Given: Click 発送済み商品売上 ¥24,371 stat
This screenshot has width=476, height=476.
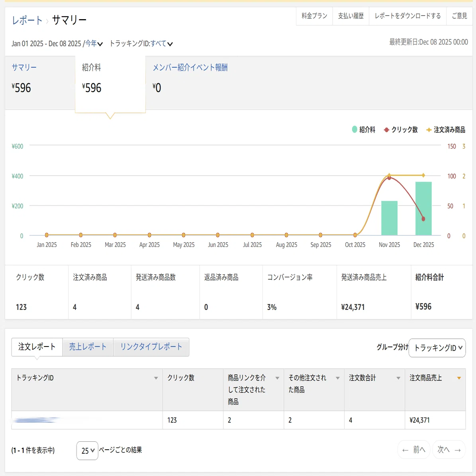Looking at the screenshot, I should 374,292.
